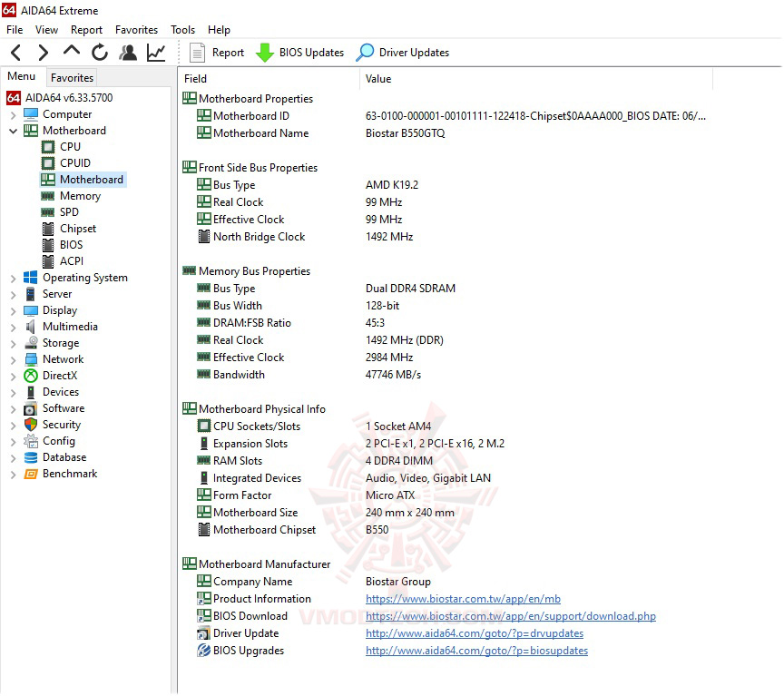This screenshot has height=696, width=784.
Task: Click the Benchmark orange icon
Action: point(31,474)
